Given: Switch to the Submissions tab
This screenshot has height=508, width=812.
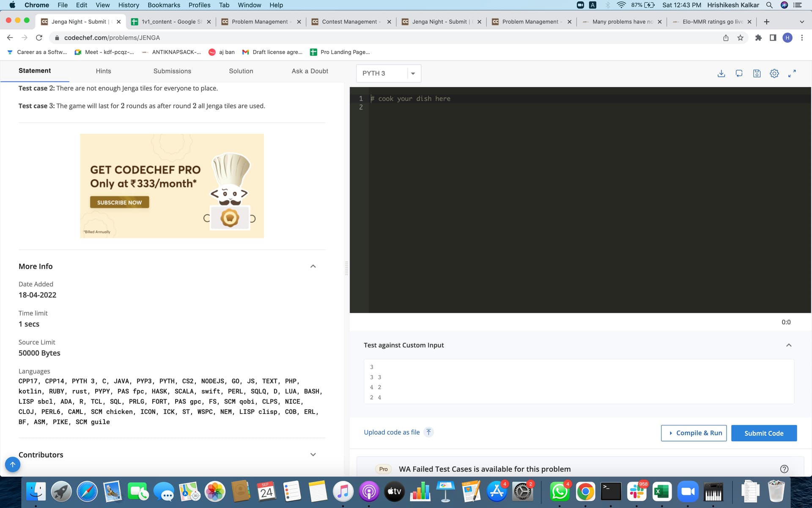Looking at the screenshot, I should (x=172, y=71).
